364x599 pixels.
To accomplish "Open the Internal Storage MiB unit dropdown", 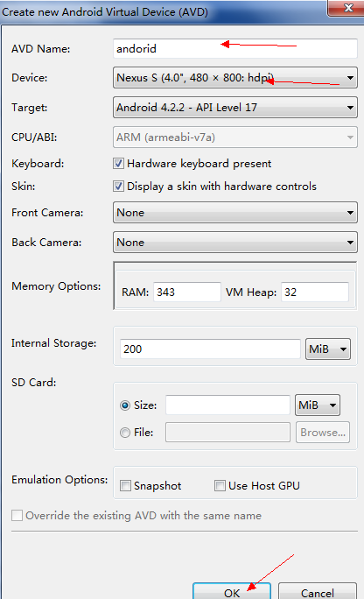I will pos(328,349).
